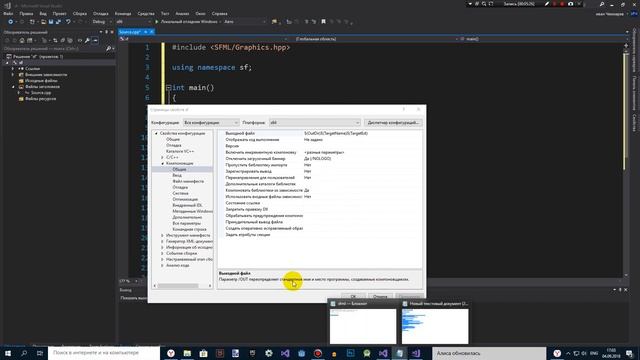Click the Save All toolbar icon
640x360 pixels.
click(58, 22)
